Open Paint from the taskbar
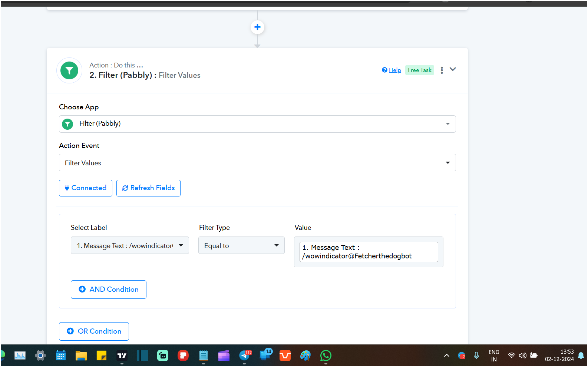The width and height of the screenshot is (588, 367). tap(305, 356)
